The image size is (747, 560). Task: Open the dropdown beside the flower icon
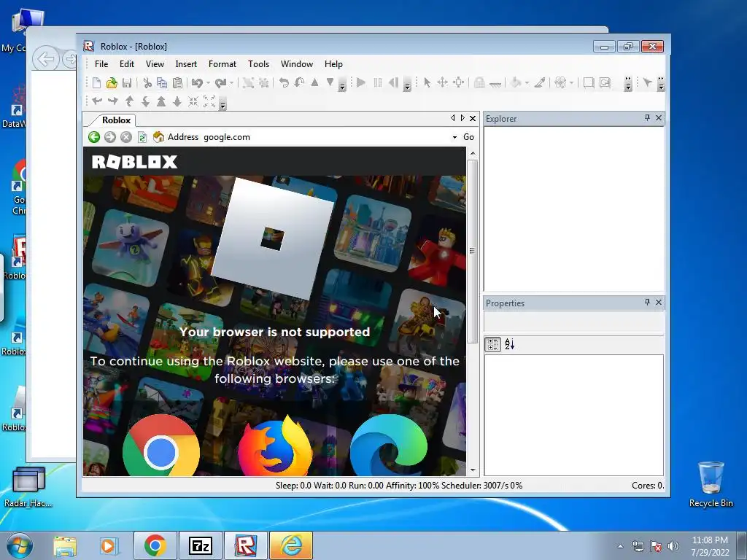[x=571, y=83]
